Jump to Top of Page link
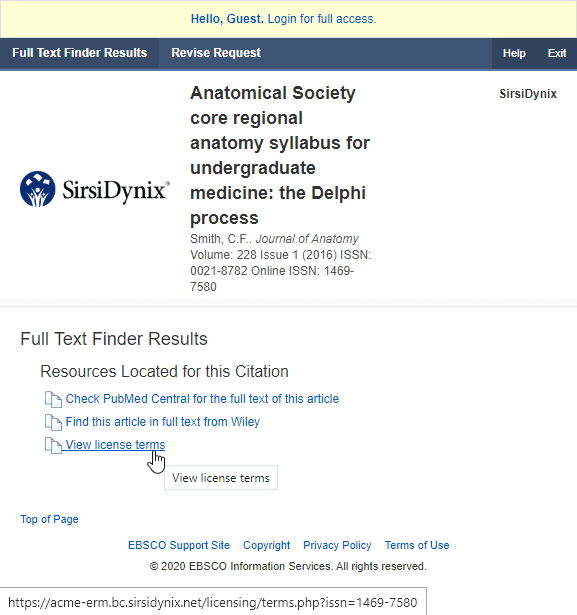The image size is (577, 615). pyautogui.click(x=49, y=519)
